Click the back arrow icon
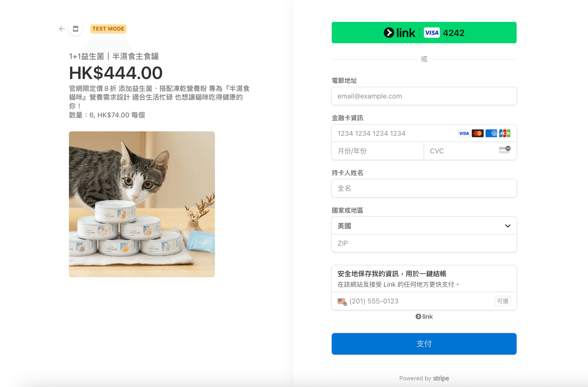 coord(62,29)
